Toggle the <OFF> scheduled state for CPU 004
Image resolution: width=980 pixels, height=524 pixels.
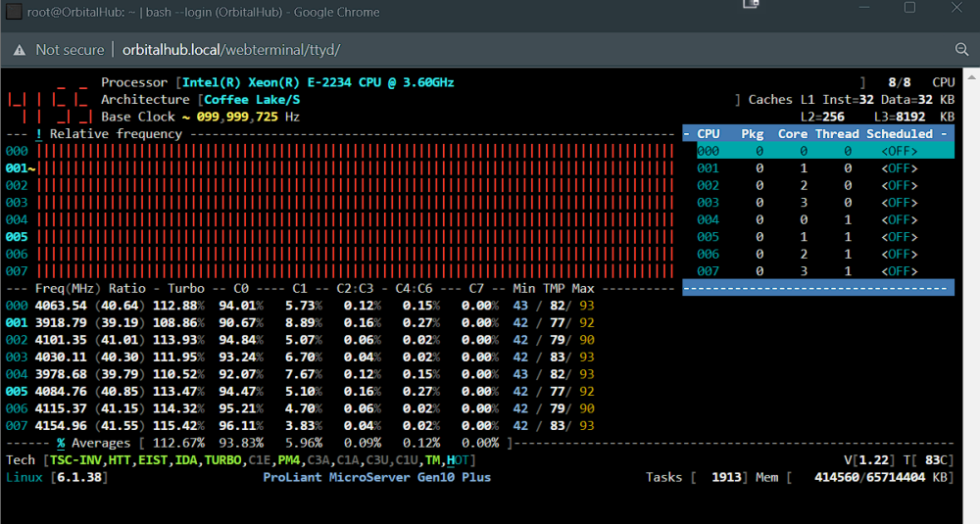tap(899, 219)
